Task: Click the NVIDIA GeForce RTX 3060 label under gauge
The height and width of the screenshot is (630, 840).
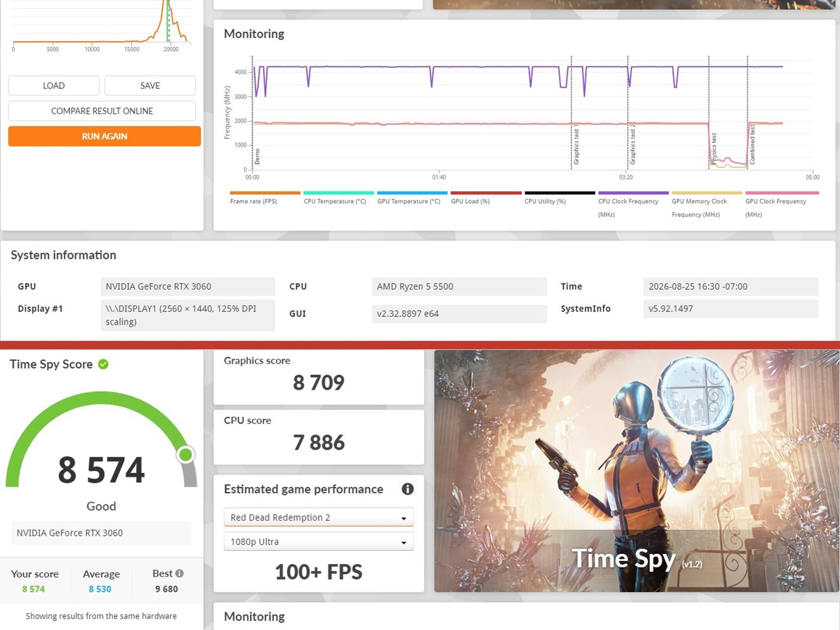Action: [x=101, y=533]
